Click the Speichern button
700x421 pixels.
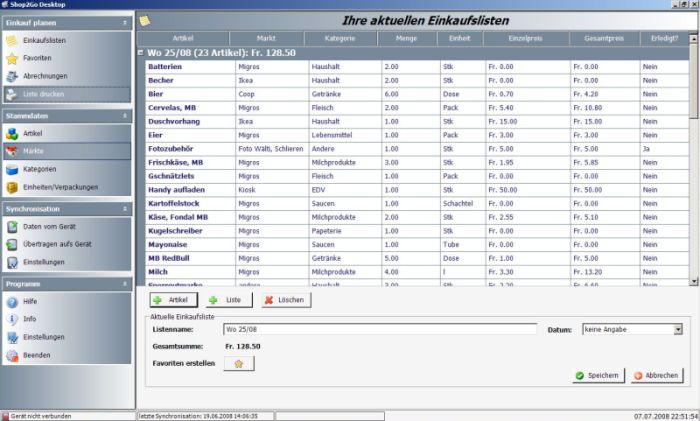coord(598,375)
